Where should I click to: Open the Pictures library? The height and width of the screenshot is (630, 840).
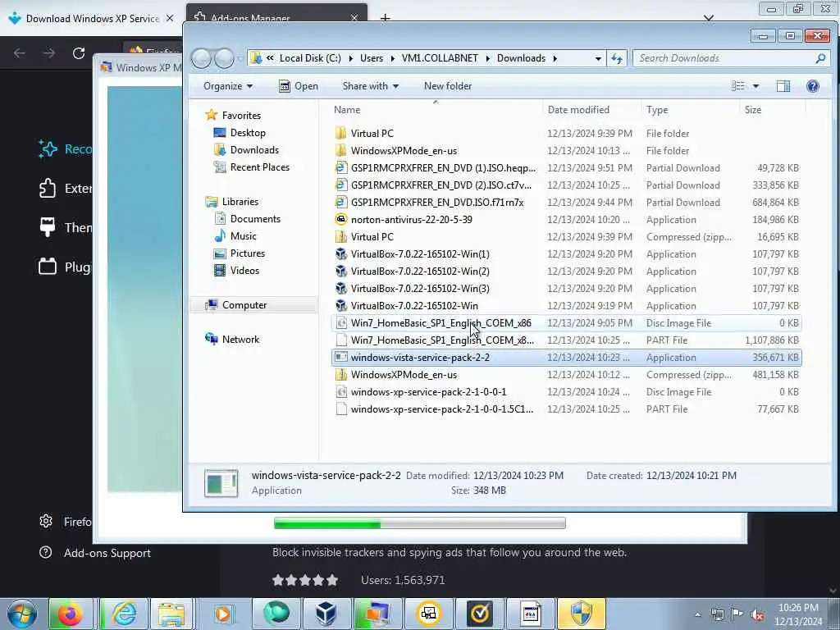click(248, 253)
